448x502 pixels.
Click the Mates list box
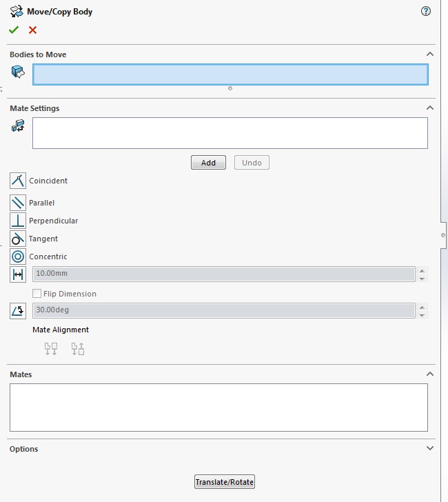[219, 408]
